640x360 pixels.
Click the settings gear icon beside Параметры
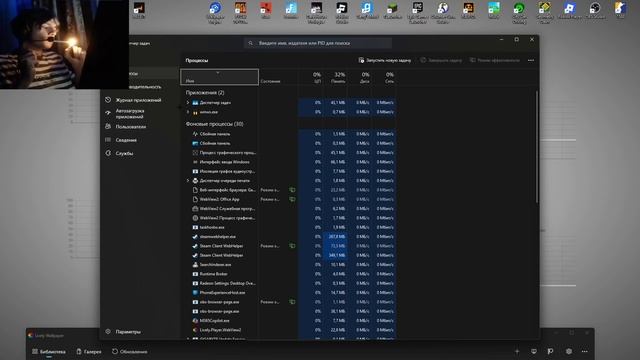click(x=108, y=331)
